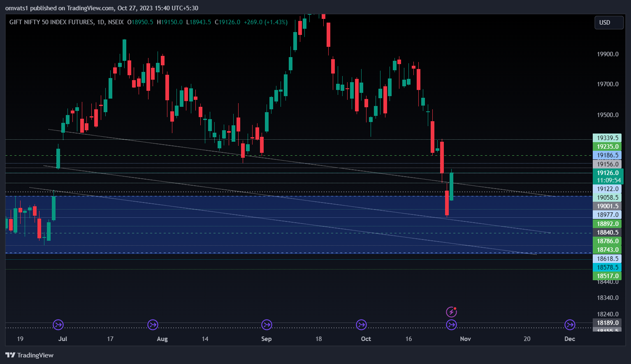
Task: Open the purple event marker above Dec
Action: 570,325
